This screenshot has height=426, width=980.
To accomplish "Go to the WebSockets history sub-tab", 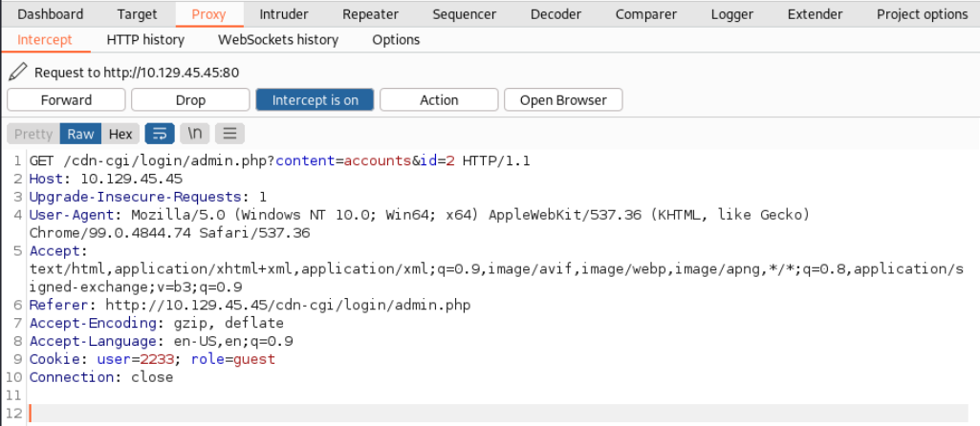I will pyautogui.click(x=278, y=40).
